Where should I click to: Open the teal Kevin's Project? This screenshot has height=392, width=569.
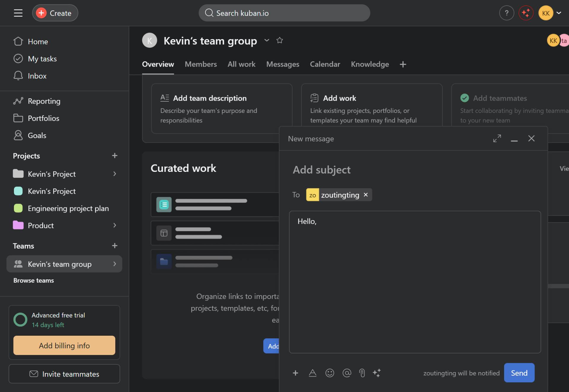64,191
